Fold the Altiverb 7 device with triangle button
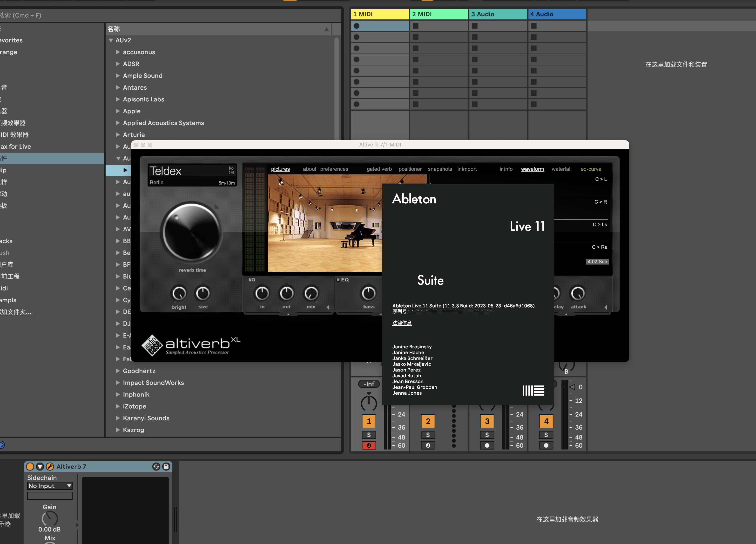This screenshot has width=756, height=544. click(40, 466)
